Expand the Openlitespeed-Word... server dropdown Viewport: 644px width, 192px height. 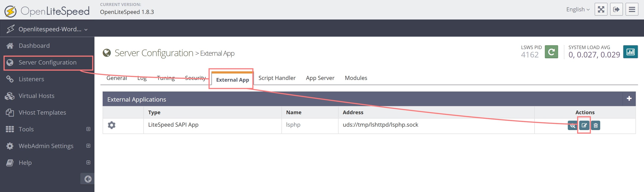pos(47,29)
